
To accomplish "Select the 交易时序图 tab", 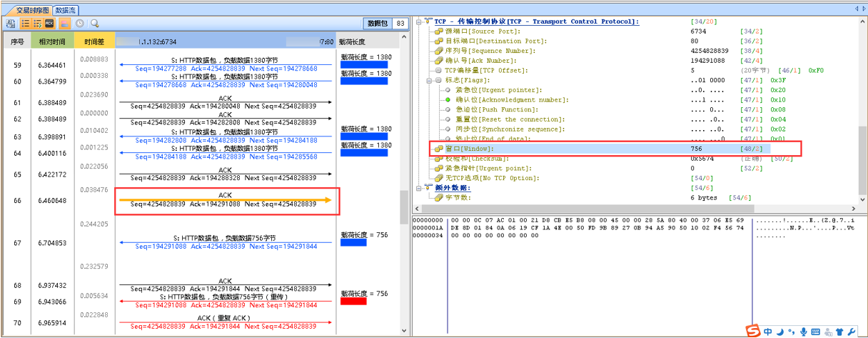I will click(33, 10).
